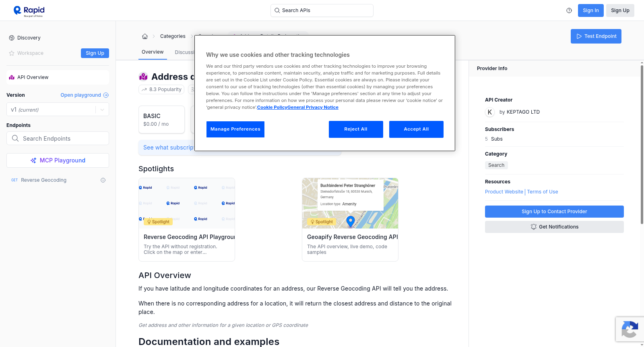Click the 8.3 Popularity badge
644x347 pixels.
[x=161, y=89]
